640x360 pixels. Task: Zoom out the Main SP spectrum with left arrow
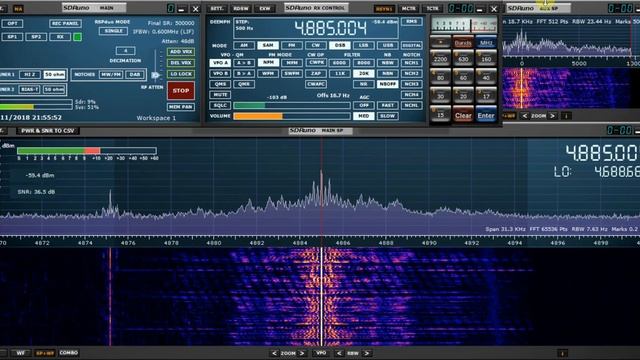pos(274,353)
